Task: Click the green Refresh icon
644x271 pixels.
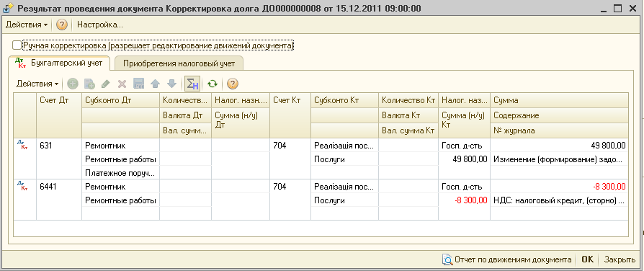Action: pyautogui.click(x=212, y=84)
